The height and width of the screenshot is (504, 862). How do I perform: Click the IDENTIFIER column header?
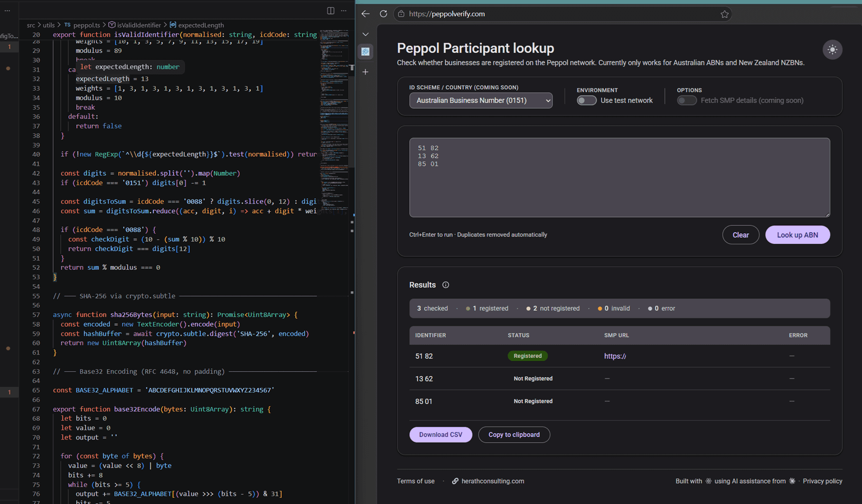[430, 335]
